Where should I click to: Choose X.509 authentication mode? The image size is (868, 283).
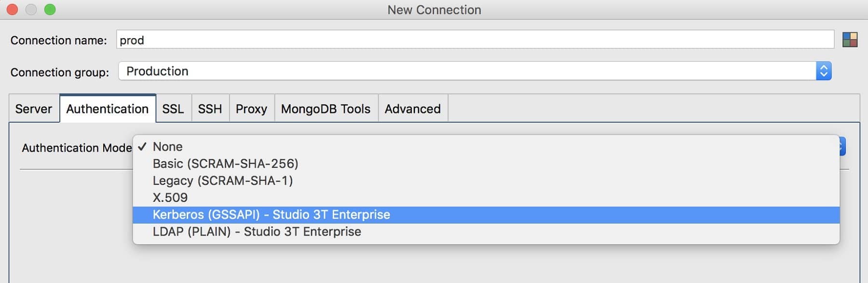pyautogui.click(x=170, y=198)
